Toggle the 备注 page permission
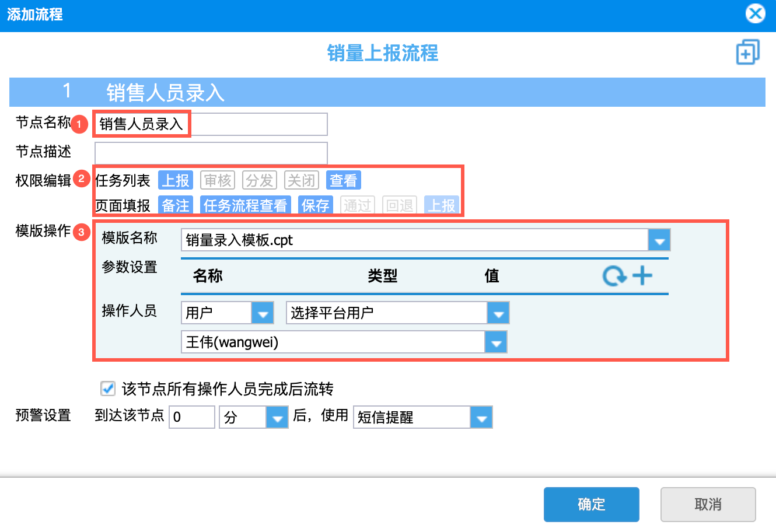 pyautogui.click(x=176, y=205)
